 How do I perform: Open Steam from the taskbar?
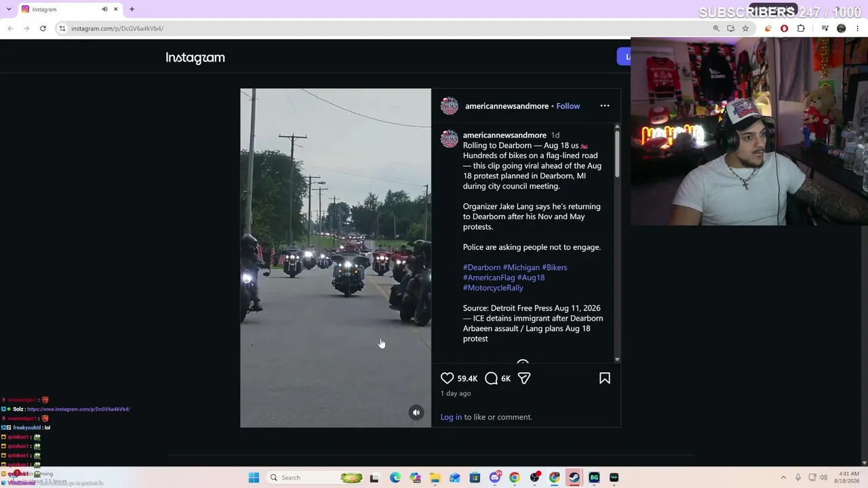point(574,478)
